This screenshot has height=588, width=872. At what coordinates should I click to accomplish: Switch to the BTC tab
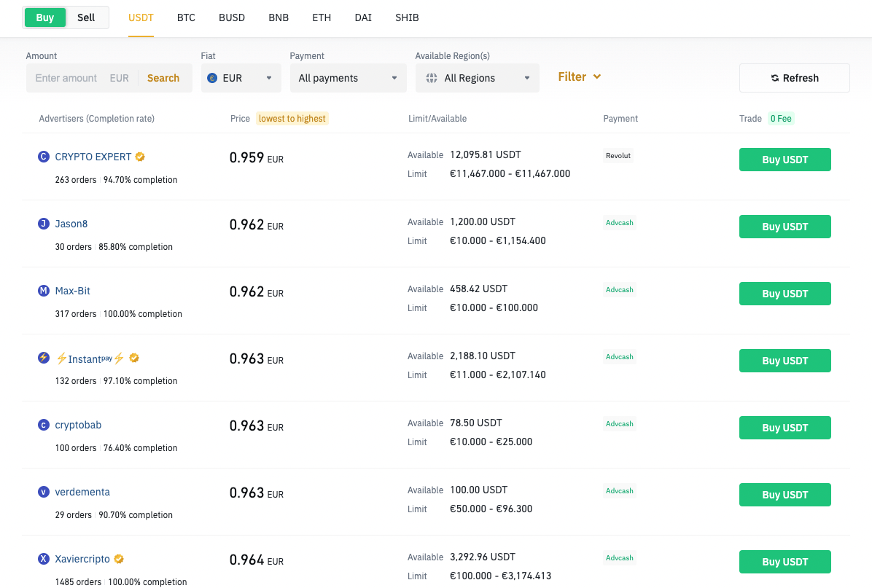(x=186, y=17)
